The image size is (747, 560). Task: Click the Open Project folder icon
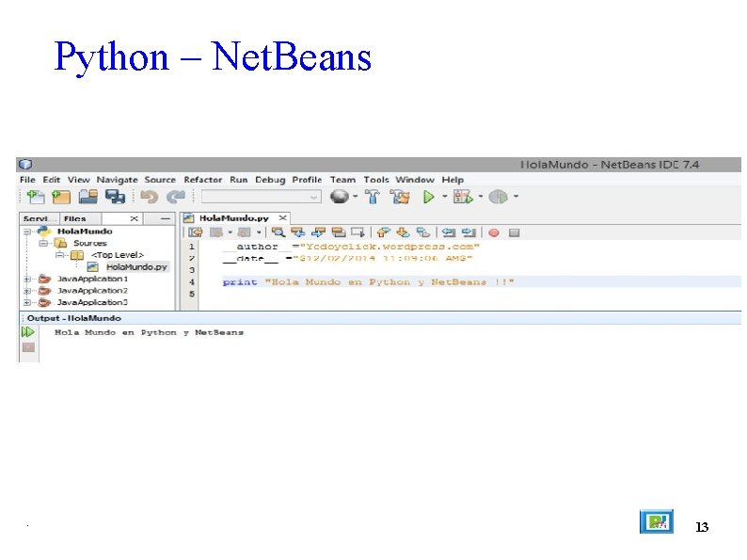88,197
